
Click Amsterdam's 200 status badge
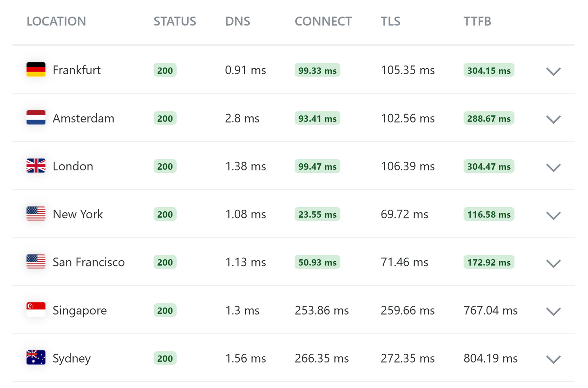(165, 118)
